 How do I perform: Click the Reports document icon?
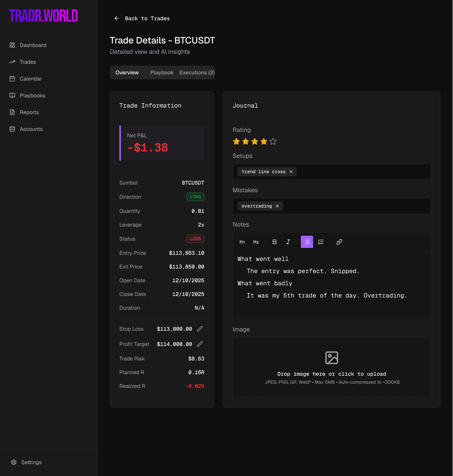point(12,112)
